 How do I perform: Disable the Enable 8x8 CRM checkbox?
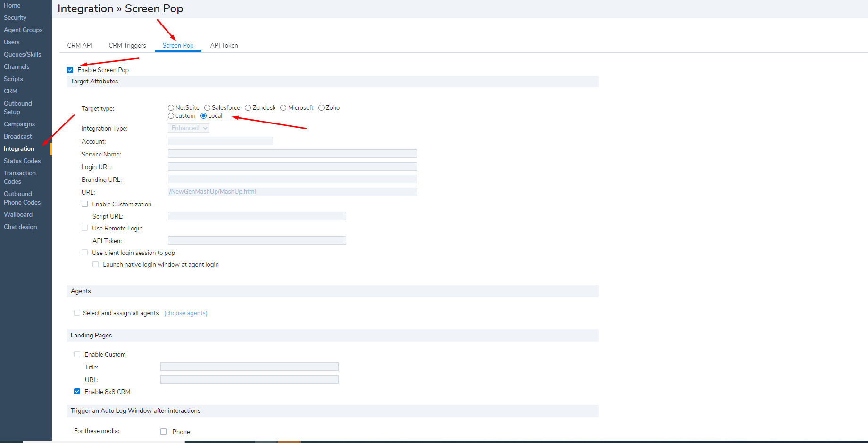coord(77,392)
